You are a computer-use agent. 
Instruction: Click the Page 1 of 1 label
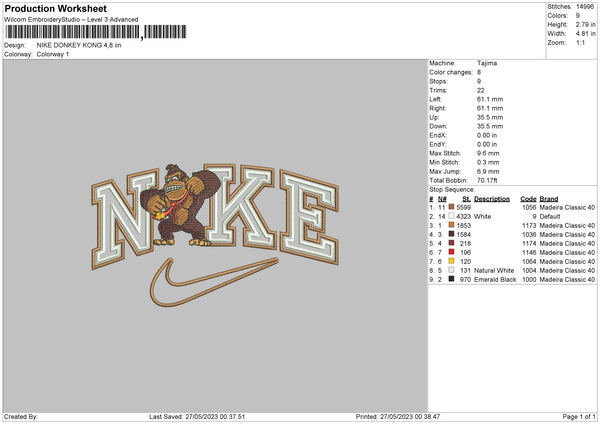click(x=579, y=416)
